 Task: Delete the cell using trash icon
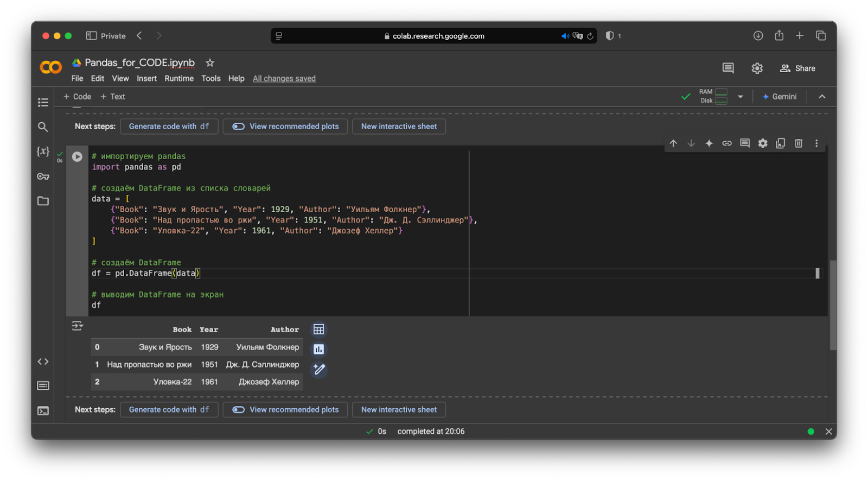pos(799,143)
